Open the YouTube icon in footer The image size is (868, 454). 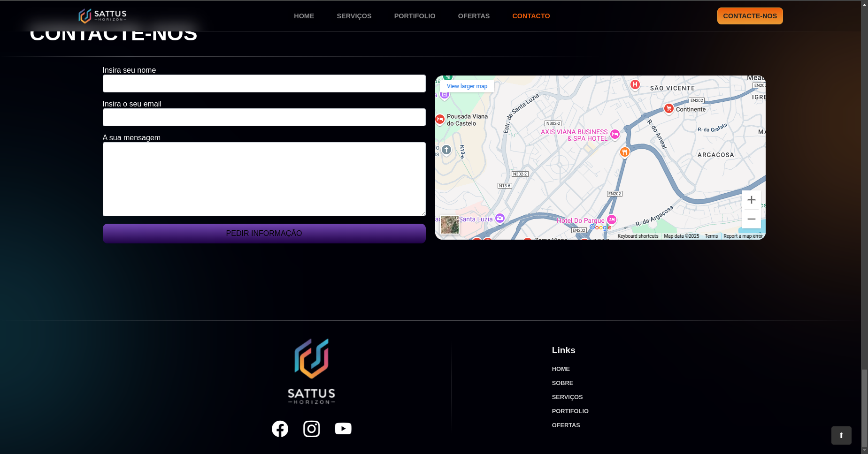[343, 429]
